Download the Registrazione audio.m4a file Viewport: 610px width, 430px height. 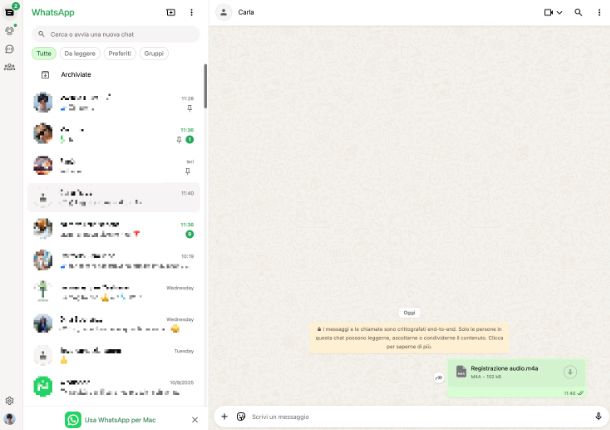pyautogui.click(x=570, y=372)
